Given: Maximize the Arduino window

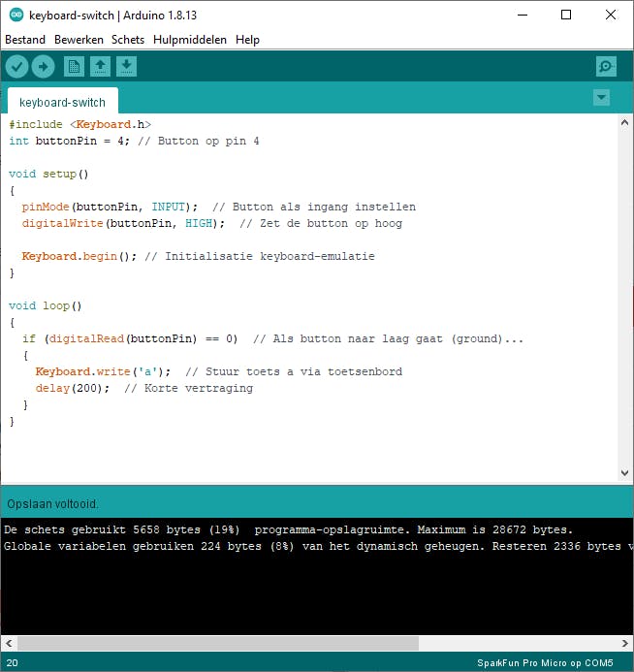Looking at the screenshot, I should [x=566, y=15].
